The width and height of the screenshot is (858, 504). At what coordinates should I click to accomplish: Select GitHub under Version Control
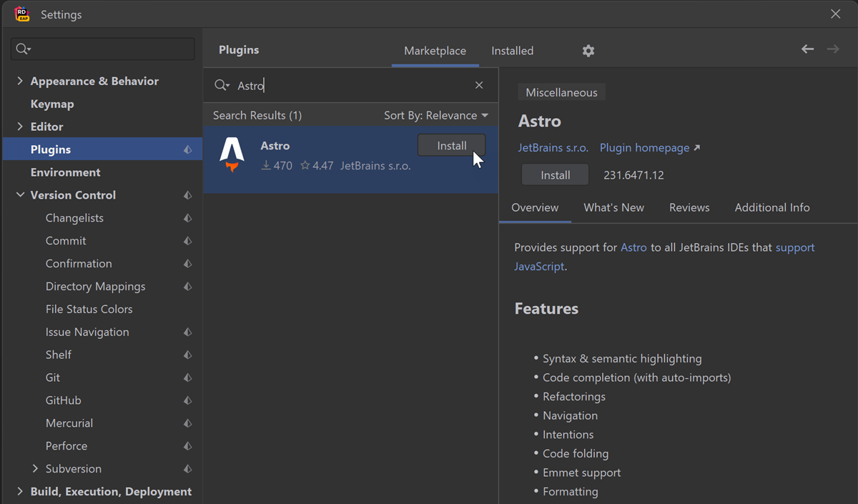63,400
